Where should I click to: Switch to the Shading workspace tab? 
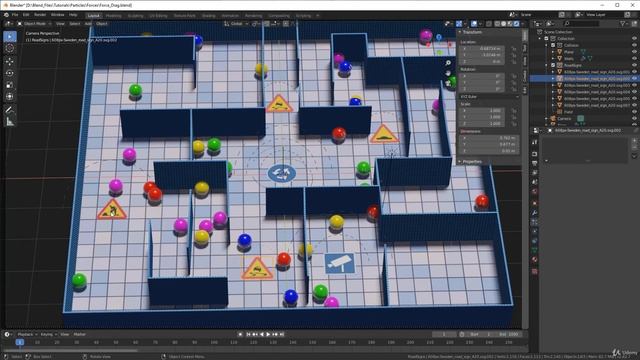(x=209, y=16)
